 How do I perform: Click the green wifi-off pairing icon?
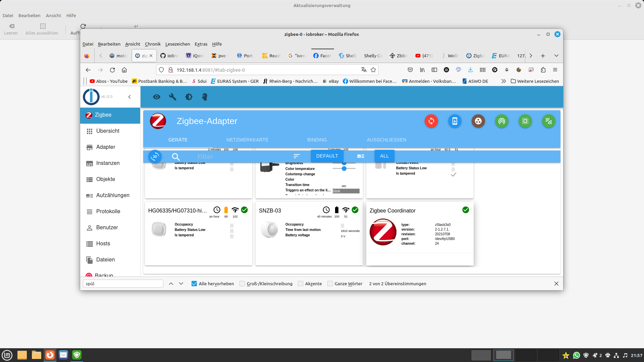click(549, 121)
